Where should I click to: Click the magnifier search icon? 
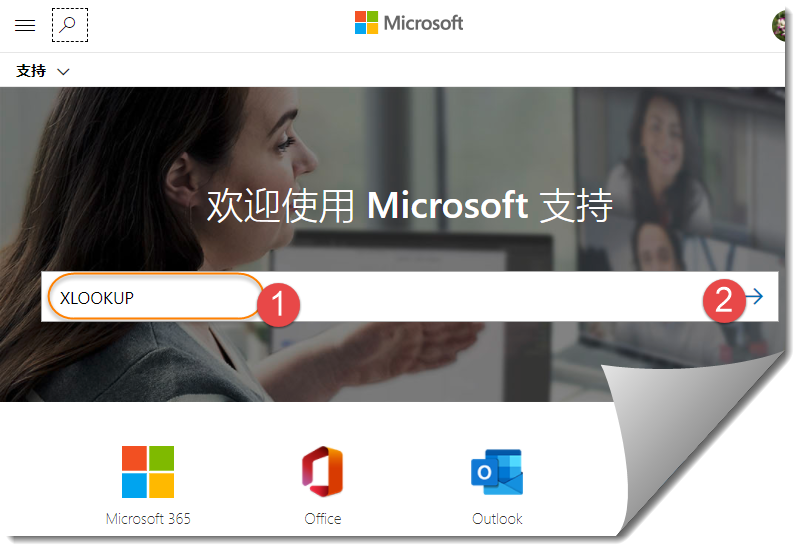(70, 25)
